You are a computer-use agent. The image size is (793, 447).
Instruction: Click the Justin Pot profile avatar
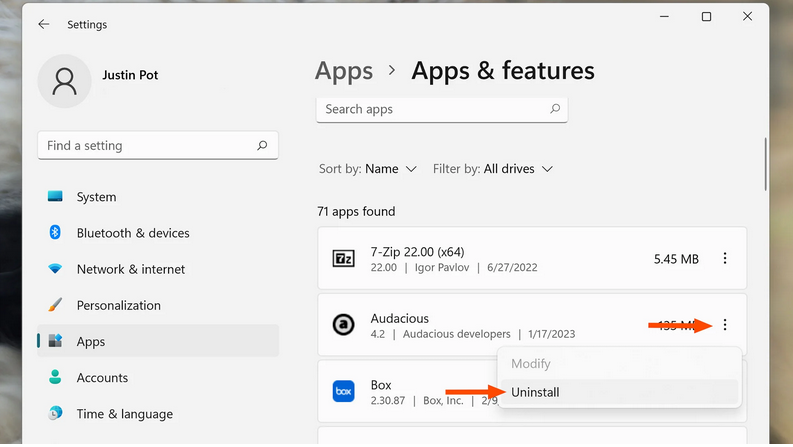(x=64, y=81)
